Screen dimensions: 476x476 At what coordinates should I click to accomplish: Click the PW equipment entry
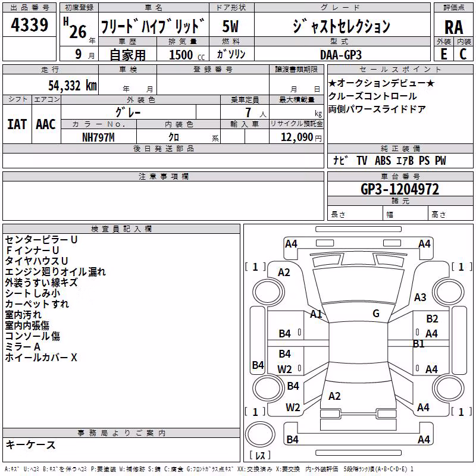click(440, 161)
